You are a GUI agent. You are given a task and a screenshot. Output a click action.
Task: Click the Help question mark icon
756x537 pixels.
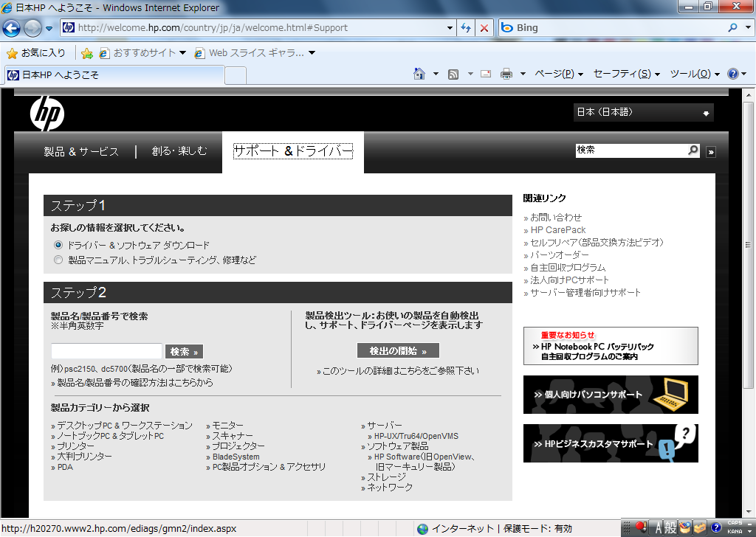[x=733, y=74]
